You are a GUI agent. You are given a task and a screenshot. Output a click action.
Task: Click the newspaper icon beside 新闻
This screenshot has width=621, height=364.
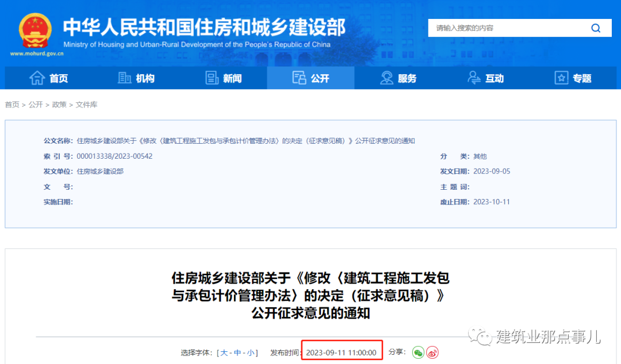coord(212,78)
